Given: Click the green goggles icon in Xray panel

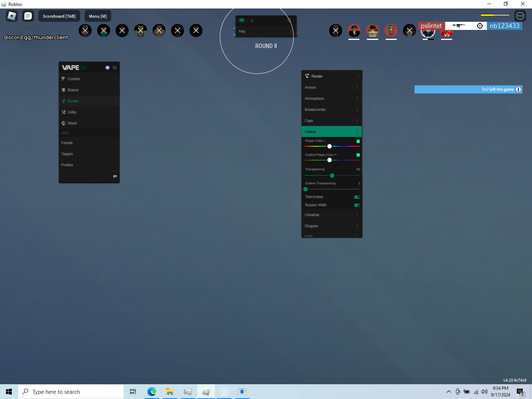Looking at the screenshot, I should point(242,20).
